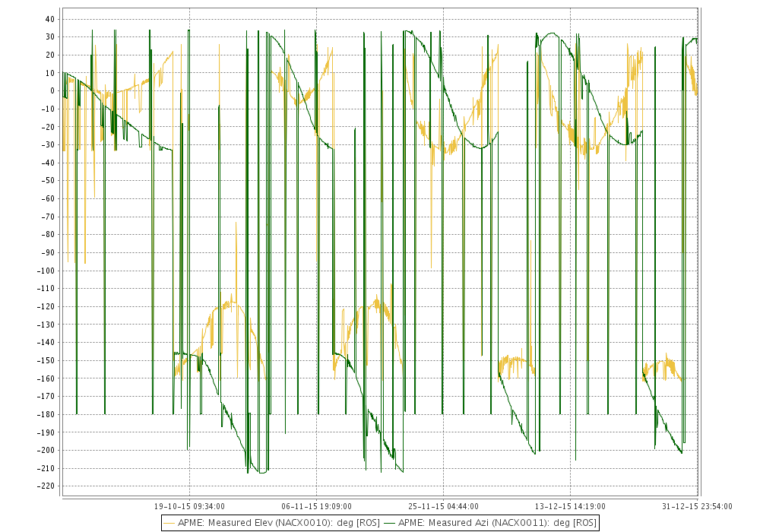
Task: Click the -200 y-axis label
Action: click(x=46, y=450)
